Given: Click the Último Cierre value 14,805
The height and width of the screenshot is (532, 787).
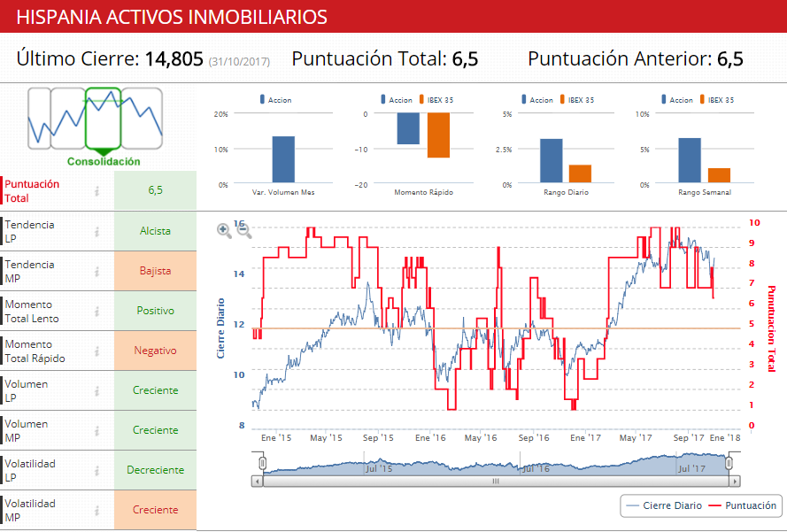Looking at the screenshot, I should [x=174, y=58].
